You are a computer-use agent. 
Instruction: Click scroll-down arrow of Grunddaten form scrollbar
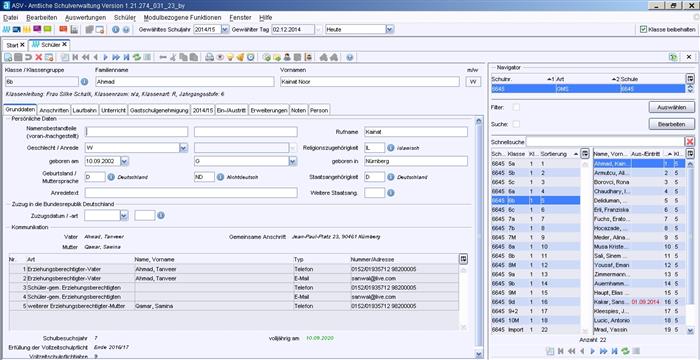coord(479,353)
